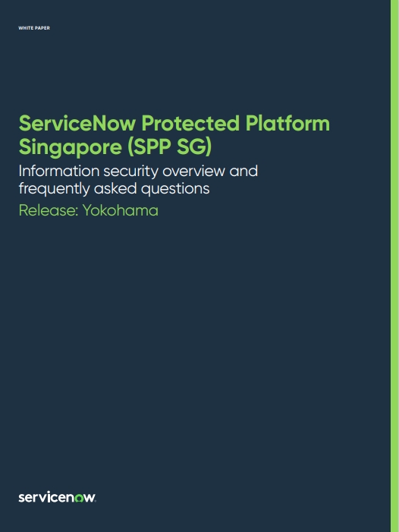Select the WHITE PAPER header label

pyautogui.click(x=34, y=28)
